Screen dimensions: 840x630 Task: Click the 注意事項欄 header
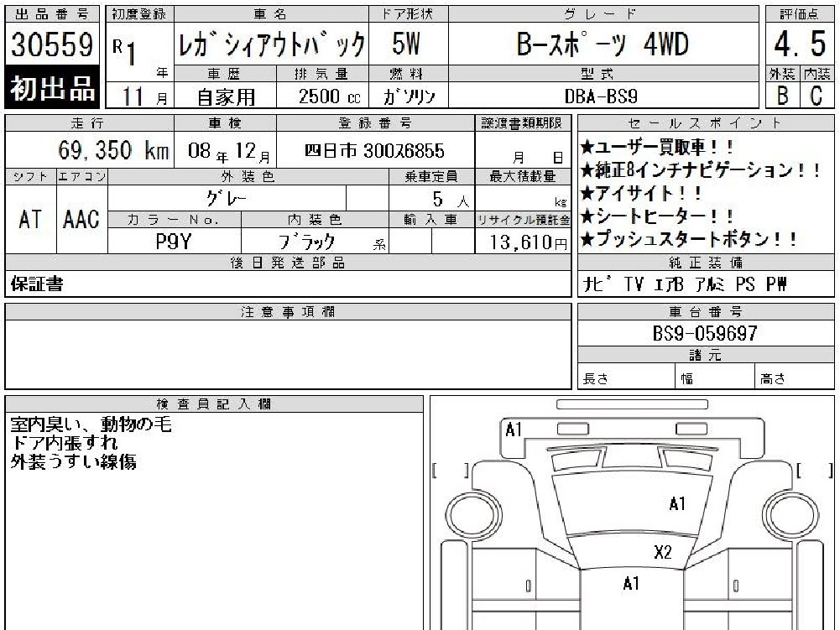tap(288, 312)
